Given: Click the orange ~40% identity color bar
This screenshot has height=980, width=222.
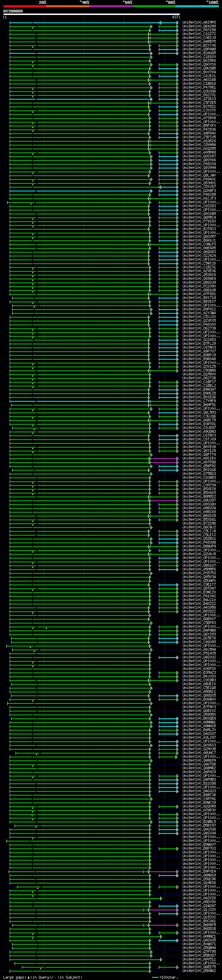Looking at the screenshot, I should pyautogui.click(x=68, y=6).
